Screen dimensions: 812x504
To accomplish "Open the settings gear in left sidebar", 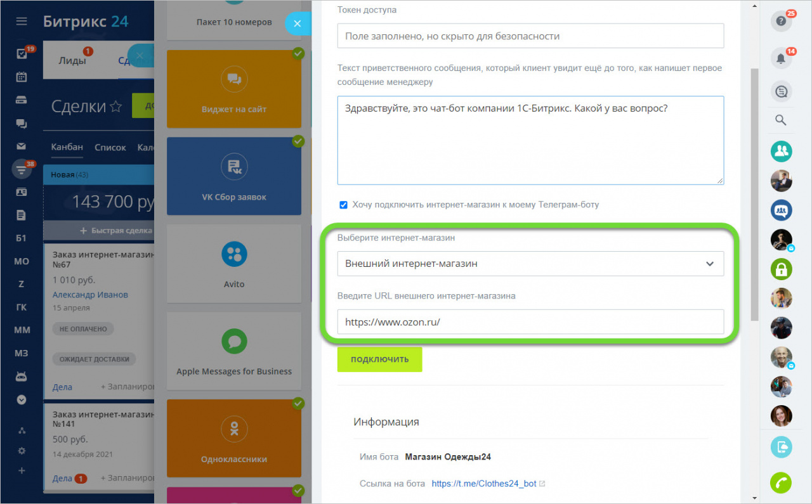I will tap(22, 451).
